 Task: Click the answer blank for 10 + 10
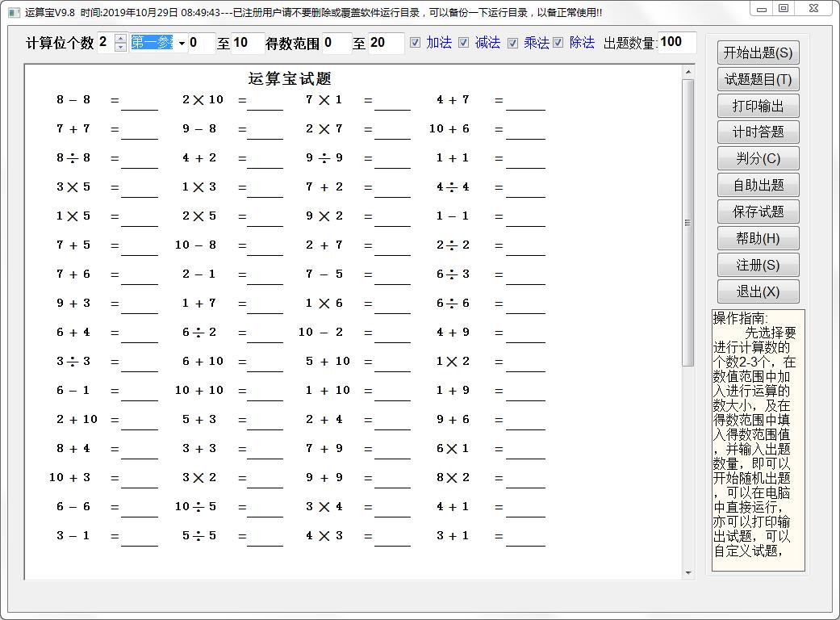click(265, 393)
